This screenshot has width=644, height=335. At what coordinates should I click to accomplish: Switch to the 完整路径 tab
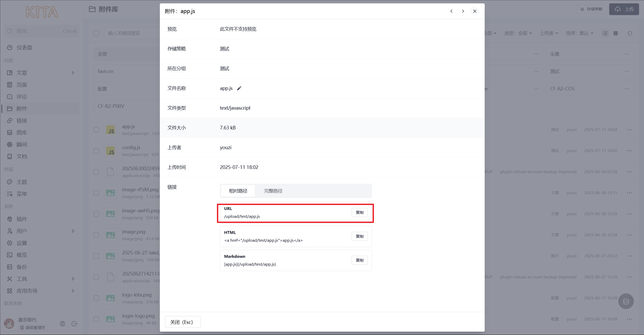(x=273, y=191)
